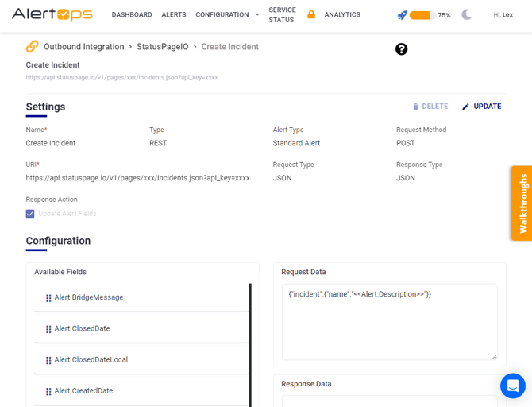
Task: Click the rocket progress icon
Action: coord(402,15)
